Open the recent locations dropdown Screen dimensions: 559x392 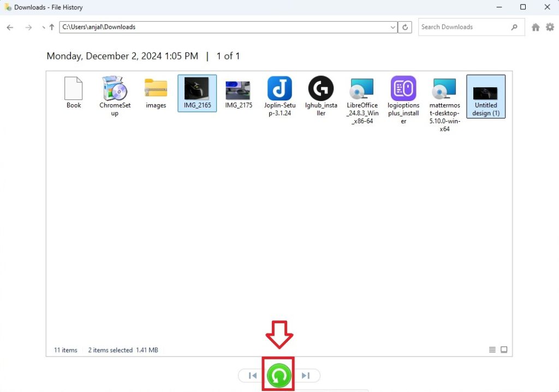[x=43, y=27]
